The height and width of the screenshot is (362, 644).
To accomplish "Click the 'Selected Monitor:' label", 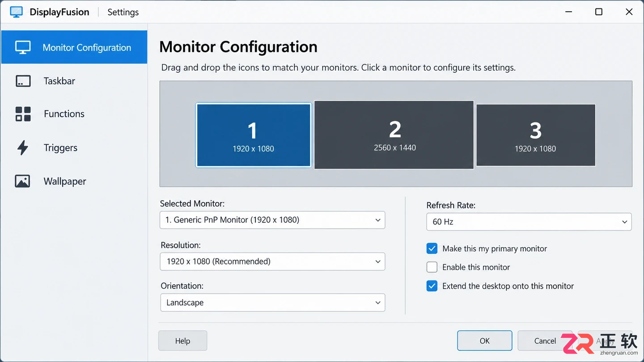I will point(192,204).
